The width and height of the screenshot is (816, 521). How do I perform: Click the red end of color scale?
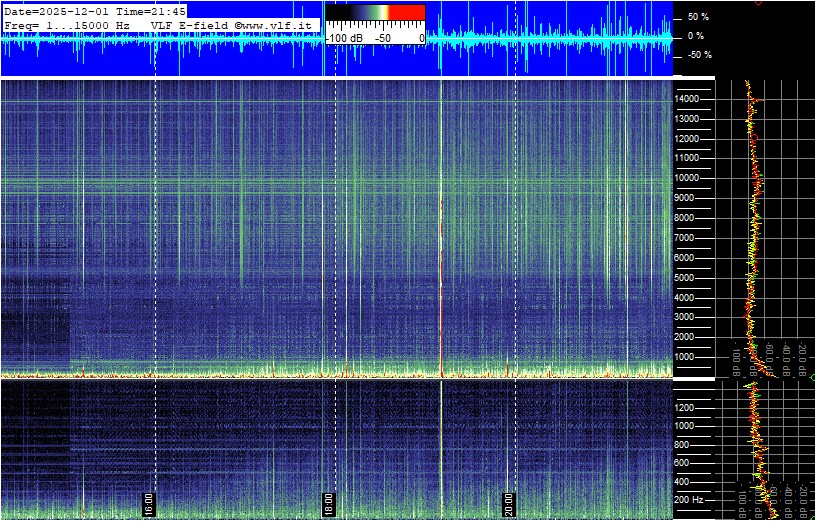click(x=406, y=12)
